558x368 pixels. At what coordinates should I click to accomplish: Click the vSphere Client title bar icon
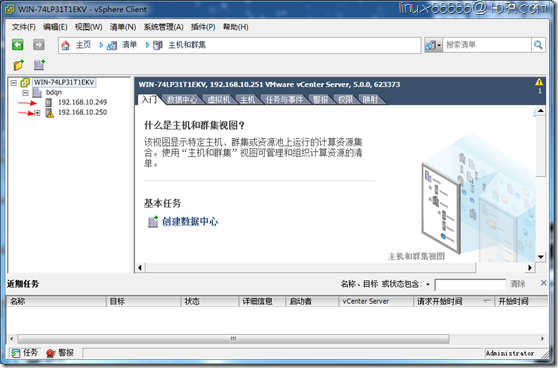[10, 9]
